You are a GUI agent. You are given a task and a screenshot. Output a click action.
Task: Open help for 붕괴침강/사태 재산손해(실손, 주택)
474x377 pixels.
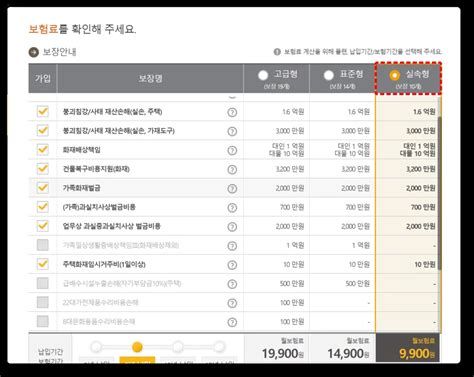click(x=232, y=112)
